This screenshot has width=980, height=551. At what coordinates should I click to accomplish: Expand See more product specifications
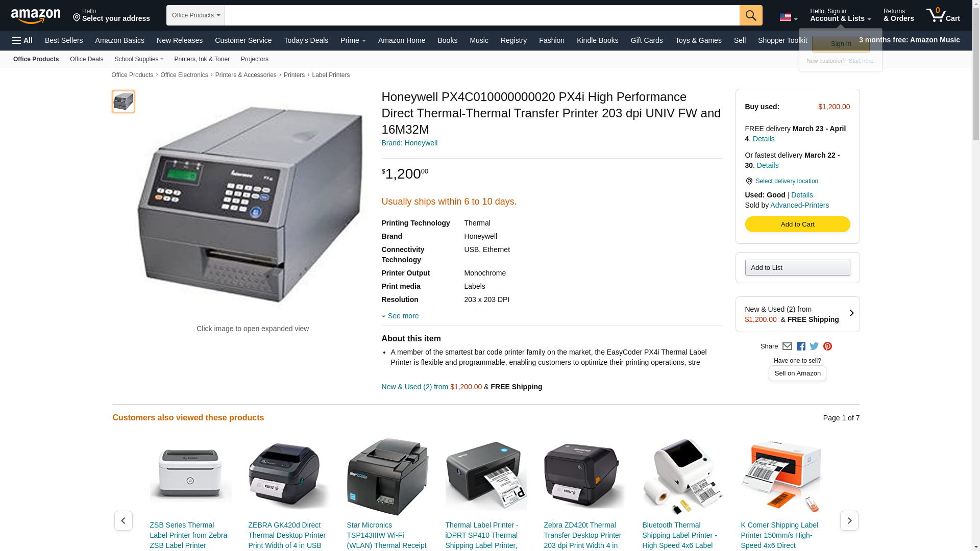[400, 316]
